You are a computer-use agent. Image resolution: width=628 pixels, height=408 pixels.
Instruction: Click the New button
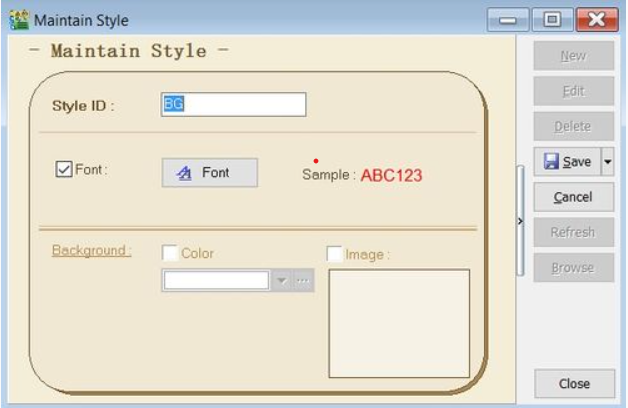(573, 56)
